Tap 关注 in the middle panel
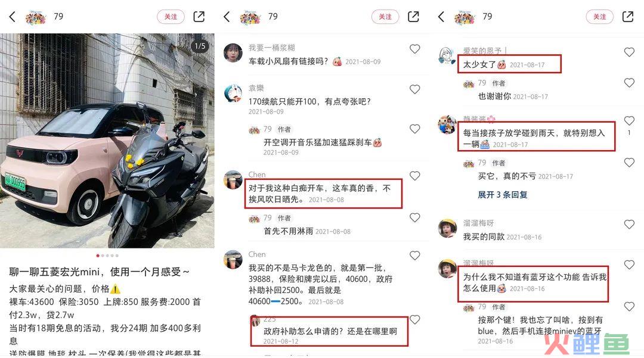 coord(385,17)
